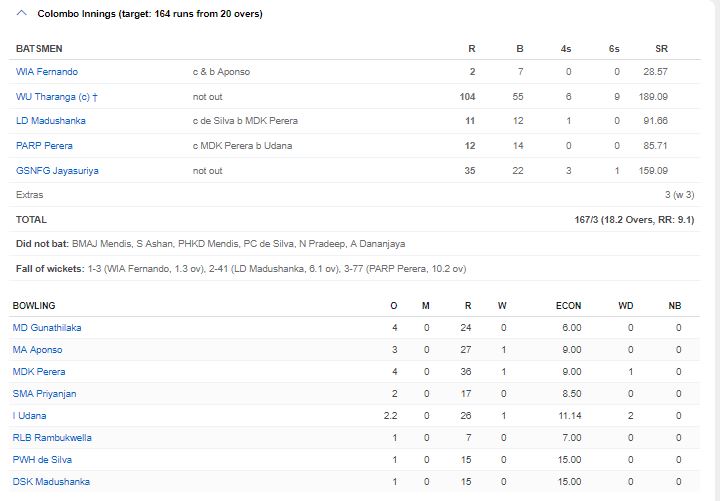Click bowler MD Gunathilaka
Viewport: 720px width, 501px height.
click(47, 328)
